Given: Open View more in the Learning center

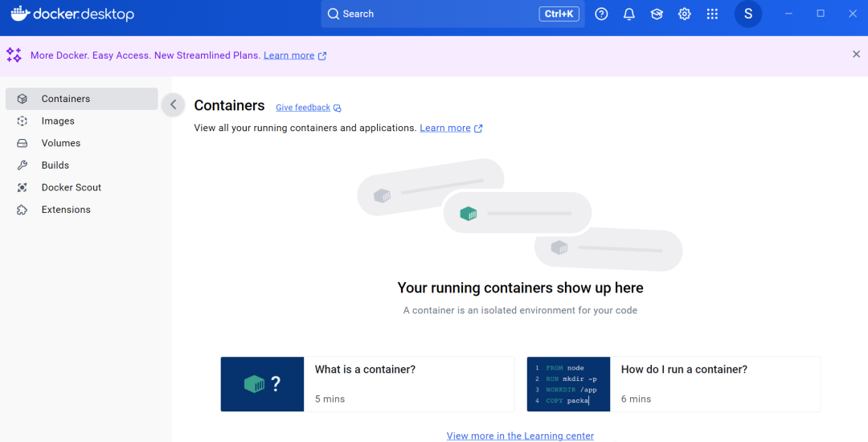Looking at the screenshot, I should (520, 436).
